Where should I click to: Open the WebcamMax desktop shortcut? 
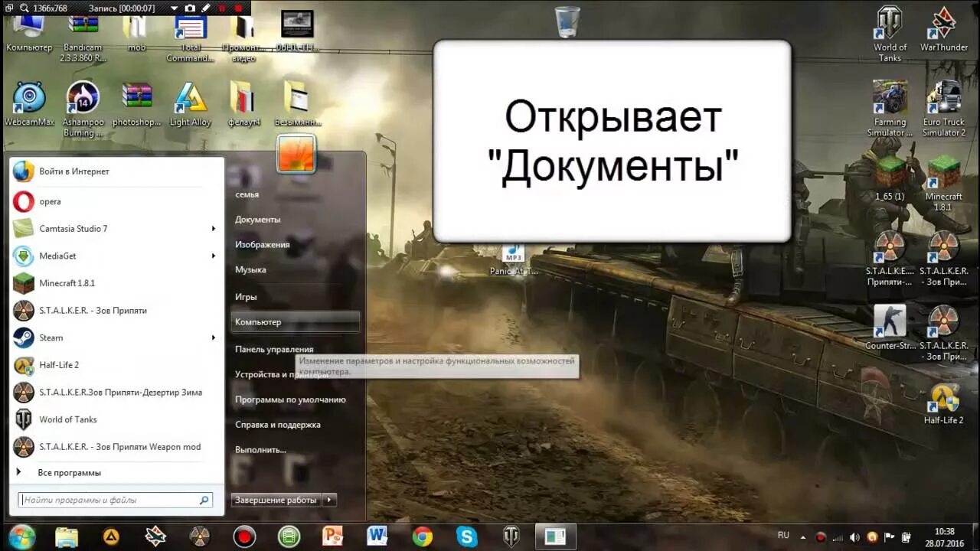tap(29, 104)
